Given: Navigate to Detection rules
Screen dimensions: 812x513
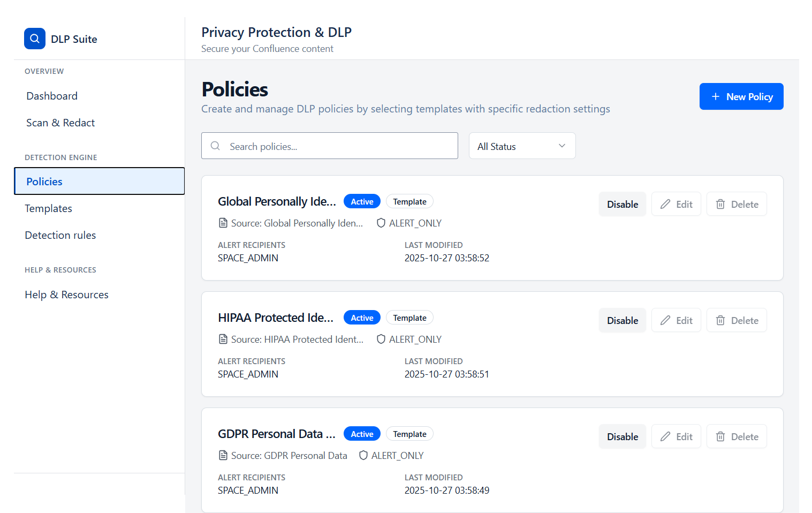Looking at the screenshot, I should (x=60, y=235).
